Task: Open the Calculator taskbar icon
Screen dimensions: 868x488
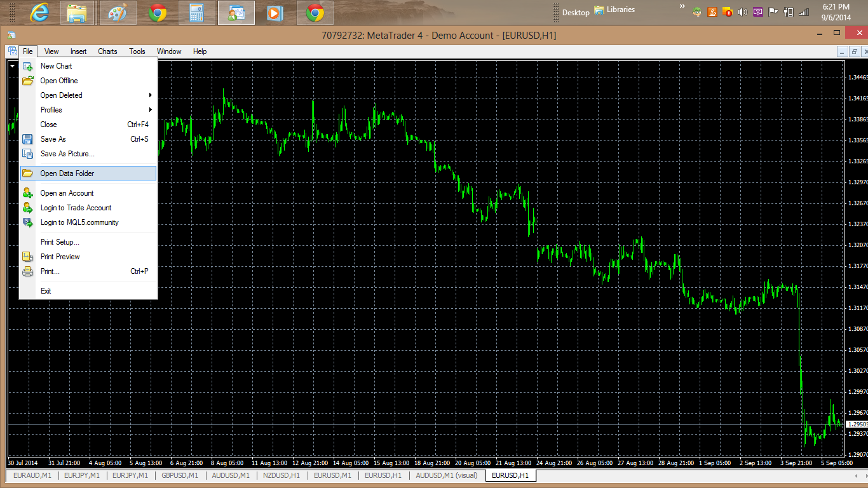Action: [x=196, y=13]
